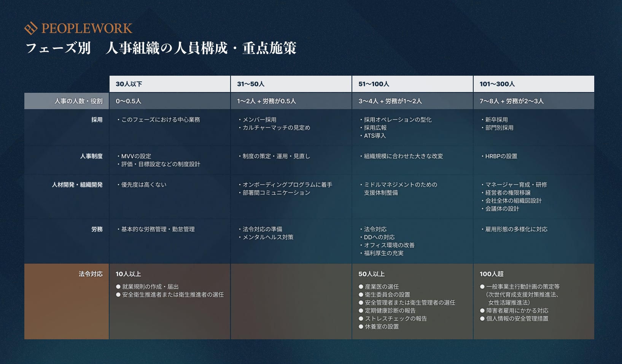Click the 雇用形態の多様化に対応 bullet
Screen dimensions: 622x364
514,229
